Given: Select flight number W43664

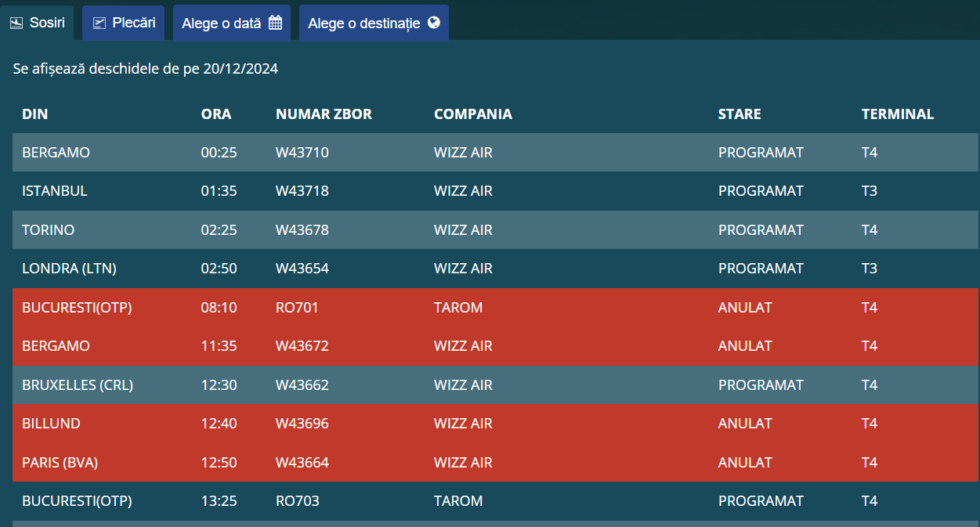Looking at the screenshot, I should click(x=302, y=463).
